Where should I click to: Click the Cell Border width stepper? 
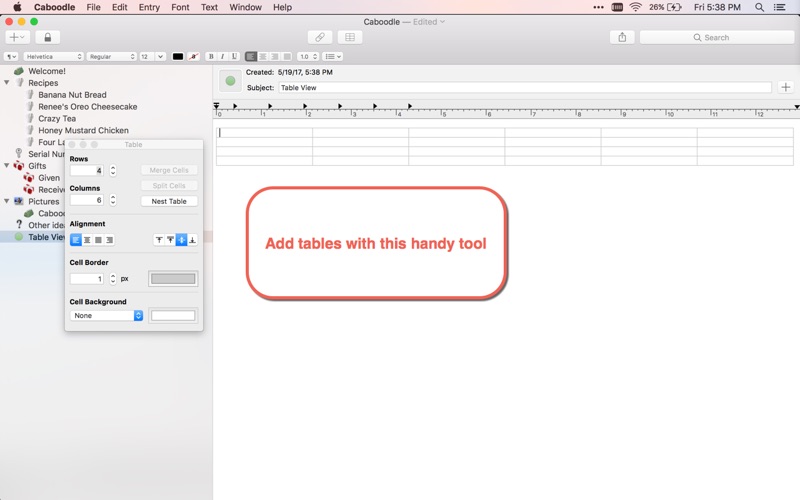(x=113, y=279)
